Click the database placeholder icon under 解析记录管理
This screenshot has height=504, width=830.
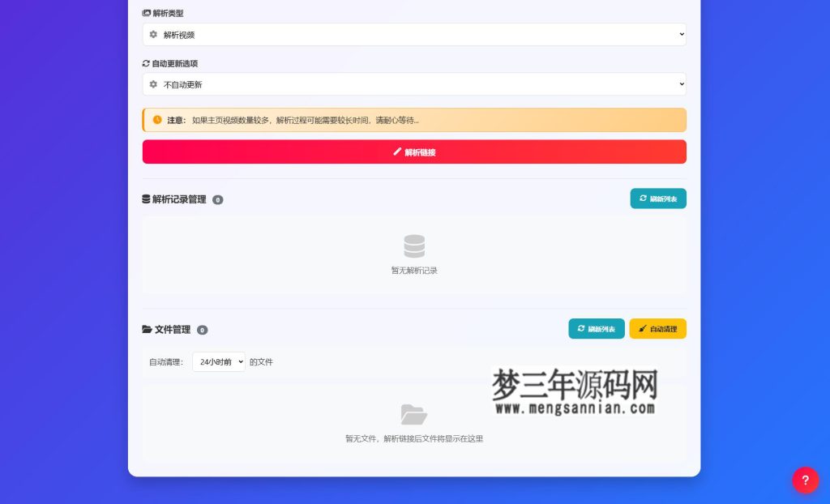click(x=414, y=246)
